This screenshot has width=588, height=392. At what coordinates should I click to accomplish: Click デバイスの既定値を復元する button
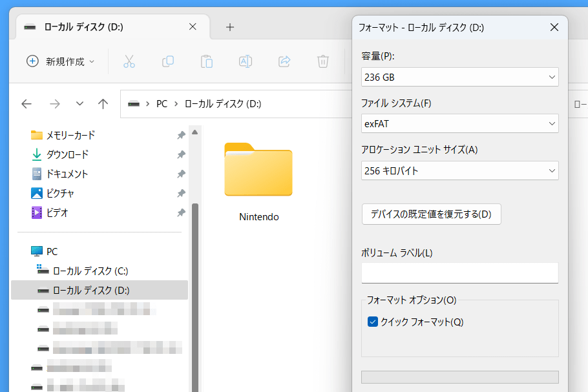(431, 214)
